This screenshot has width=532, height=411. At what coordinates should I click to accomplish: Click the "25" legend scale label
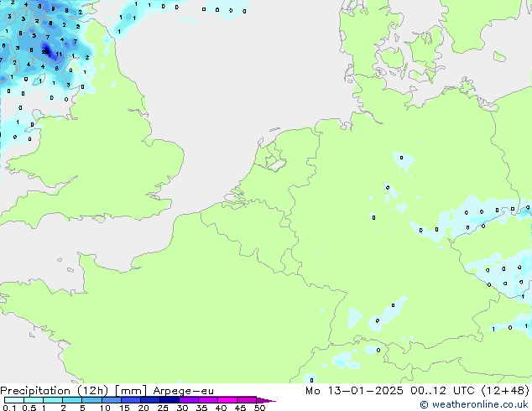pos(163,408)
